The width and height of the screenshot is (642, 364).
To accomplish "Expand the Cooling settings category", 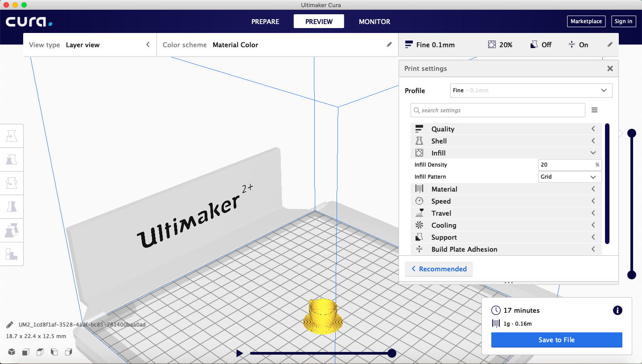I will pyautogui.click(x=506, y=225).
